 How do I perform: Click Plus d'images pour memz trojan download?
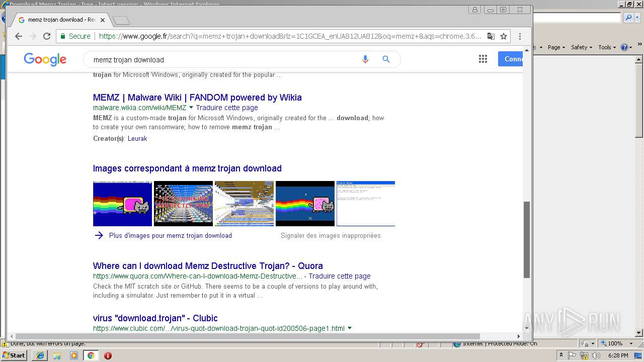pyautogui.click(x=171, y=235)
